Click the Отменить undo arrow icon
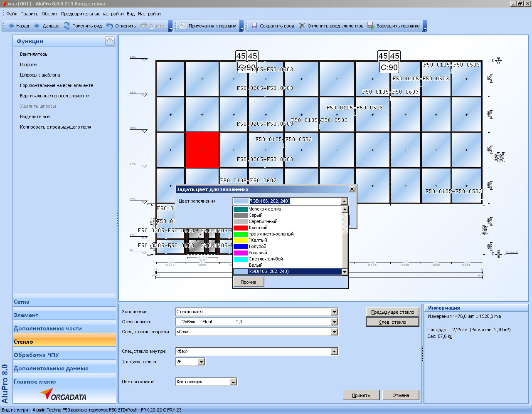 click(110, 26)
